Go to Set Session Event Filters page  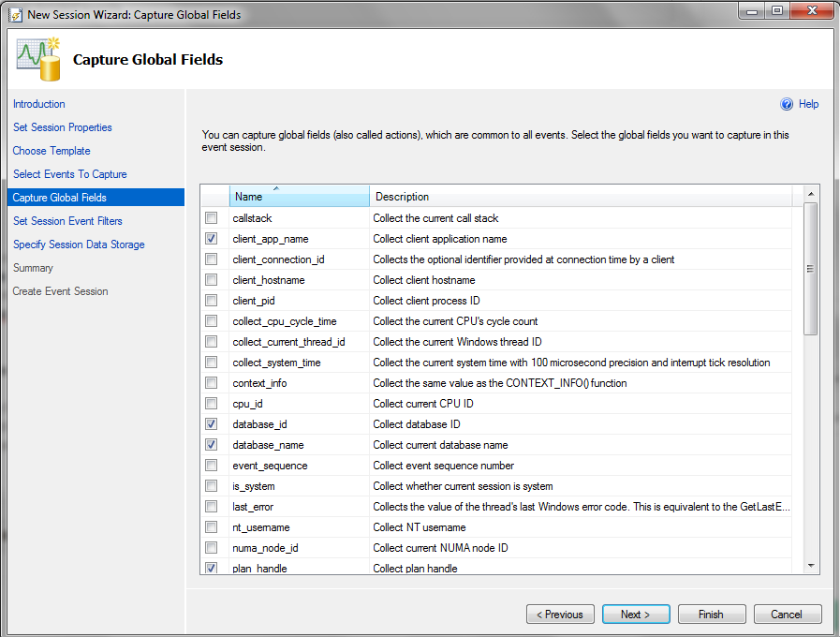click(x=67, y=221)
